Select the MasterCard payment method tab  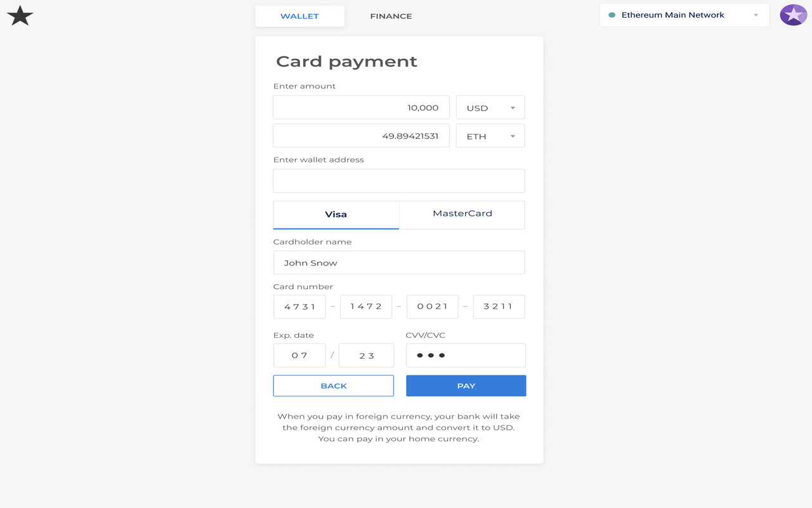pyautogui.click(x=462, y=215)
